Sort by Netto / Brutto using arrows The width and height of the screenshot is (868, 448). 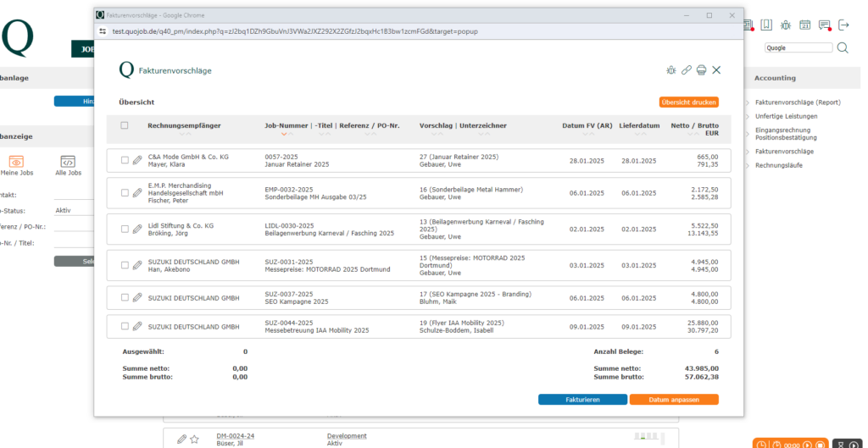point(695,135)
